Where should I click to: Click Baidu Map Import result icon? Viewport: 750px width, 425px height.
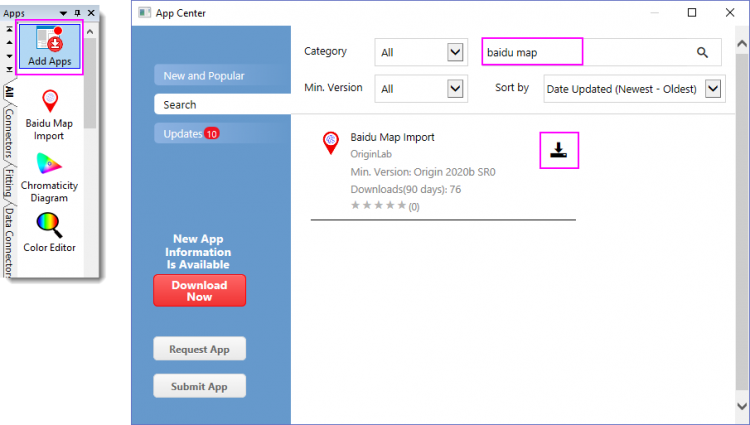pyautogui.click(x=331, y=142)
